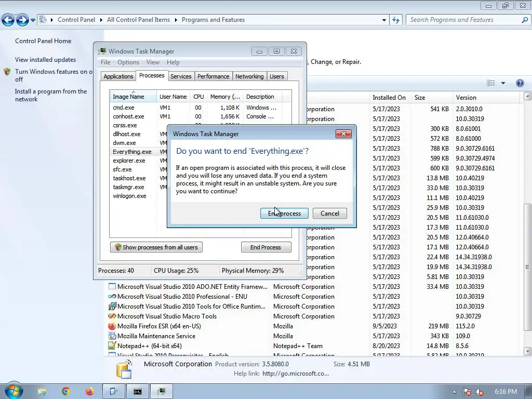Expand the address bar history dropdown
This screenshot has width=532, height=399.
click(384, 20)
